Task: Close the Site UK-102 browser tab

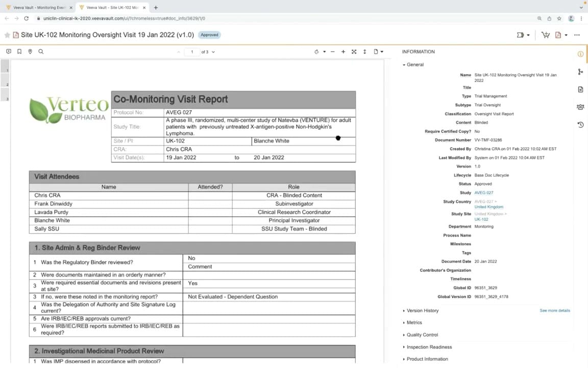Action: coord(144,8)
